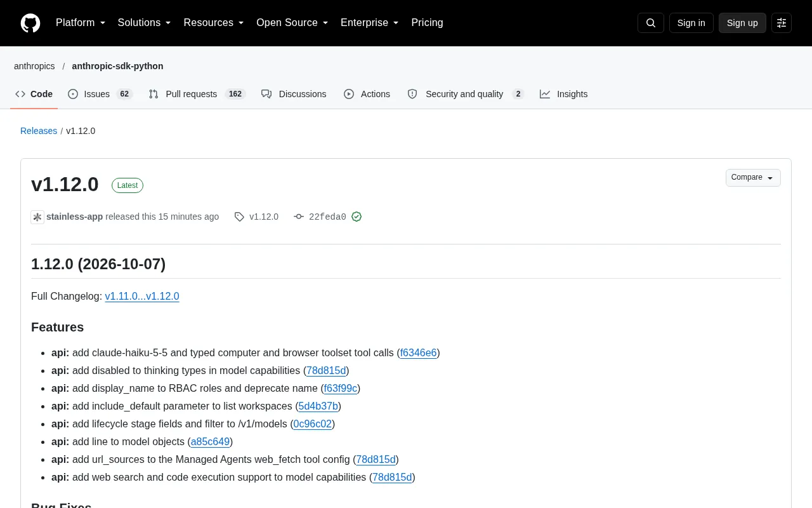This screenshot has height=508, width=812.
Task: Expand the Open Source menu
Action: (292, 23)
